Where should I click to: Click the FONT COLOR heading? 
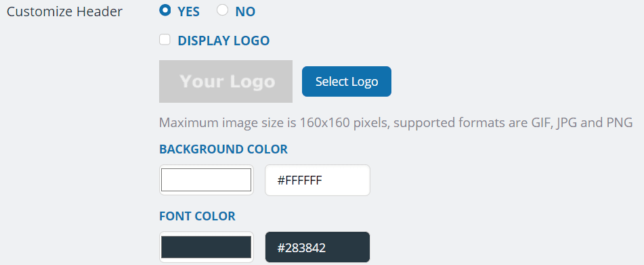197,216
